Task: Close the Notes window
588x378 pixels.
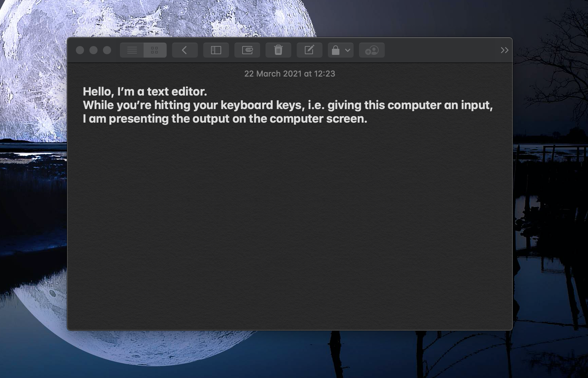Action: pos(80,50)
